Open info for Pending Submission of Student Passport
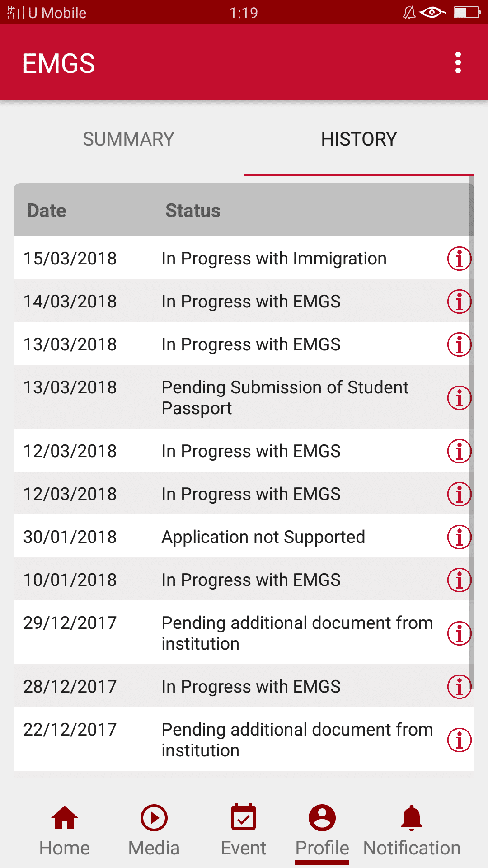488x868 pixels. pyautogui.click(x=459, y=398)
